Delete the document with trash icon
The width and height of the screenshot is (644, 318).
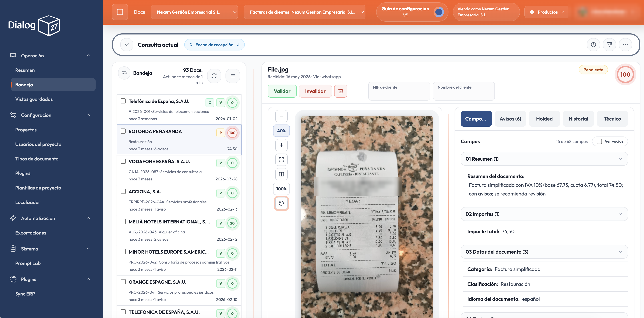341,91
